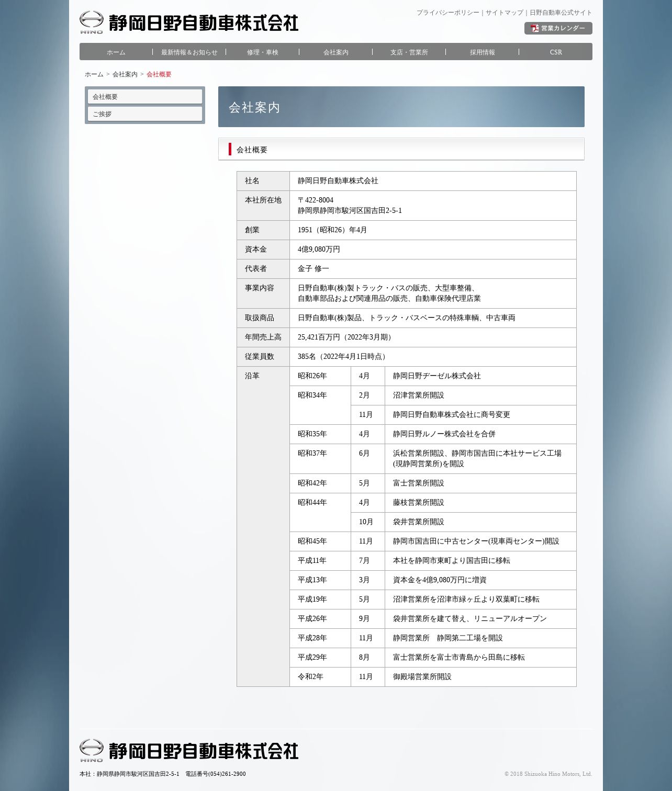Click the Hino logo in the footer
The width and height of the screenshot is (672, 791).
tap(92, 750)
